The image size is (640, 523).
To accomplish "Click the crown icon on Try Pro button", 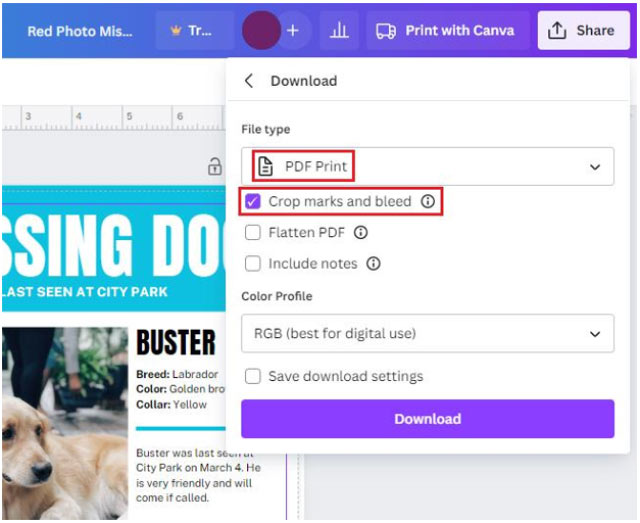I will pyautogui.click(x=176, y=31).
